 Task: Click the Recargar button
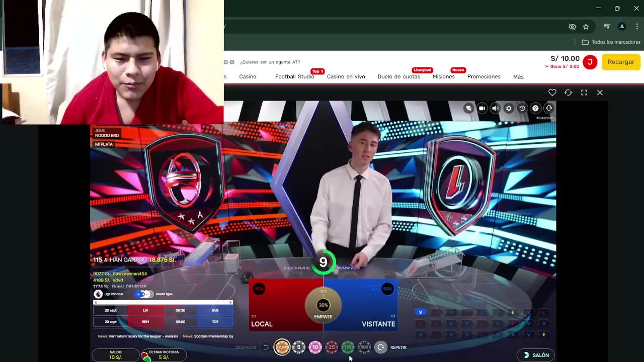[x=621, y=62]
